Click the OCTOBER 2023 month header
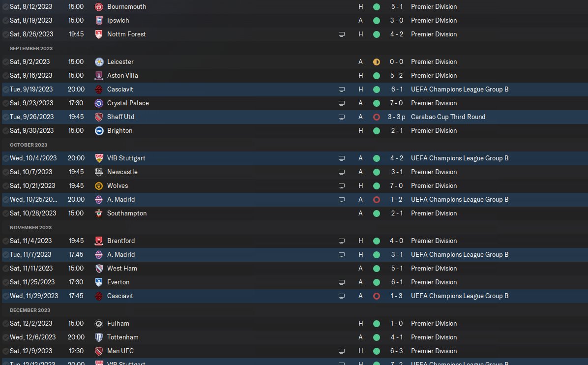 pos(29,145)
